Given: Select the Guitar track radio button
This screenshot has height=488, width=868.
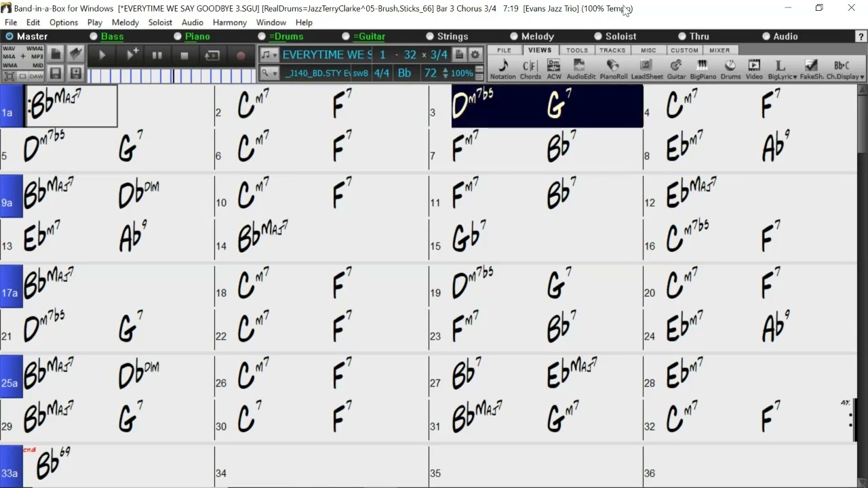Looking at the screenshot, I should coord(346,37).
